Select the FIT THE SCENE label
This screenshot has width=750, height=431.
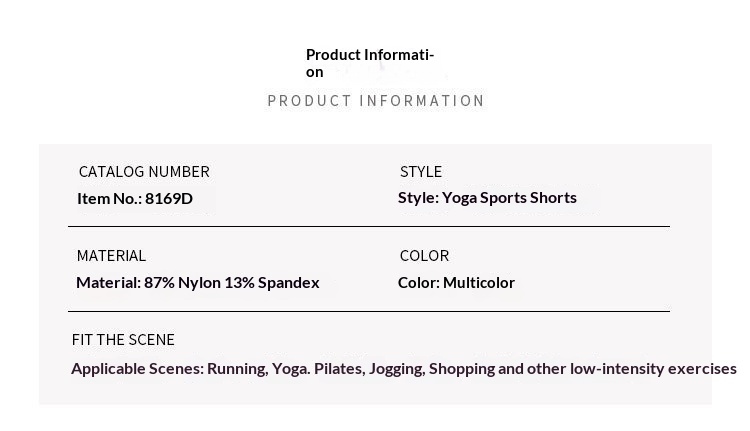(x=123, y=340)
